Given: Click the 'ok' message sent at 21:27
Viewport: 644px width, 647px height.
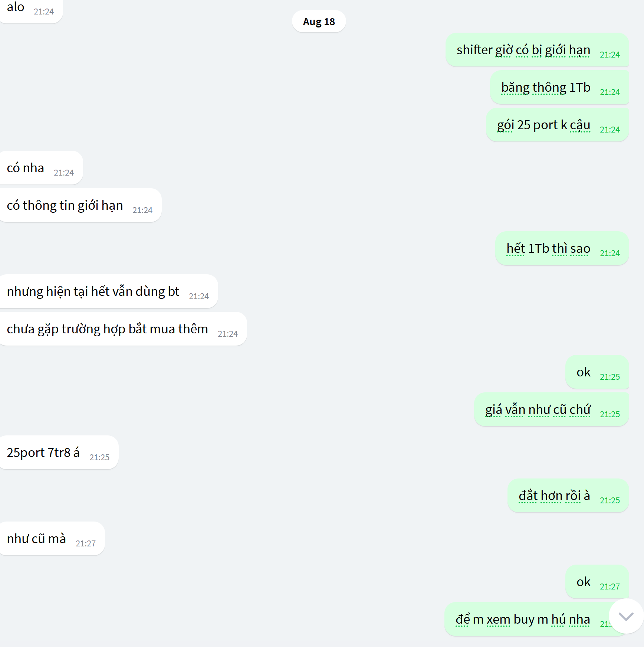Looking at the screenshot, I should 597,582.
